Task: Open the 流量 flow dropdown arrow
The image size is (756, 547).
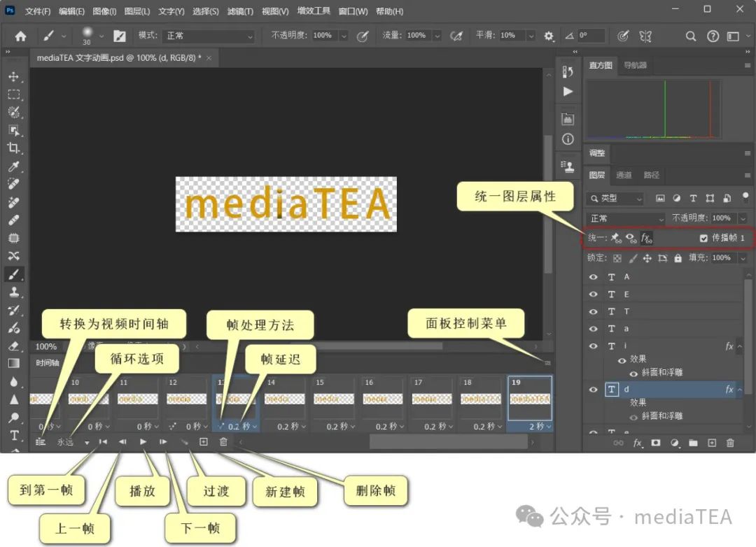Action: point(437,36)
